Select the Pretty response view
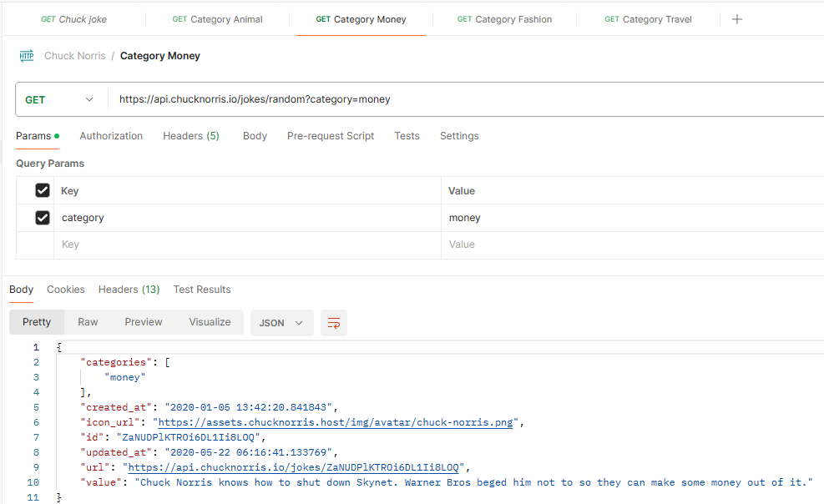 (x=37, y=322)
